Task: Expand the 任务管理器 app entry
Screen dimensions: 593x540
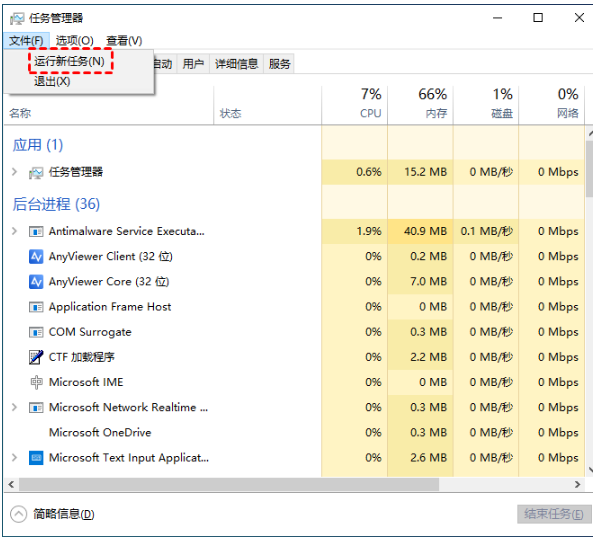Action: coord(14,172)
